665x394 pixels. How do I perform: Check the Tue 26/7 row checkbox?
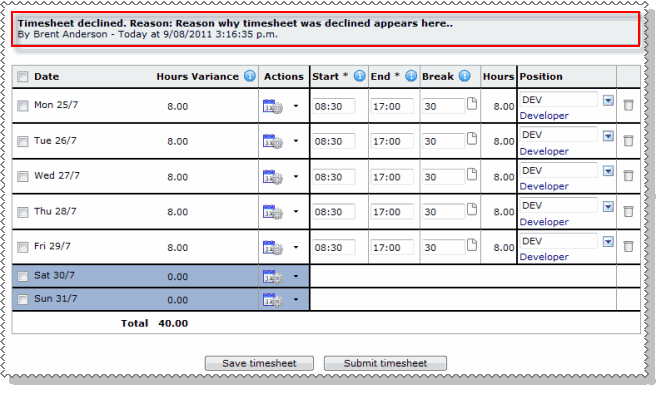tap(22, 141)
